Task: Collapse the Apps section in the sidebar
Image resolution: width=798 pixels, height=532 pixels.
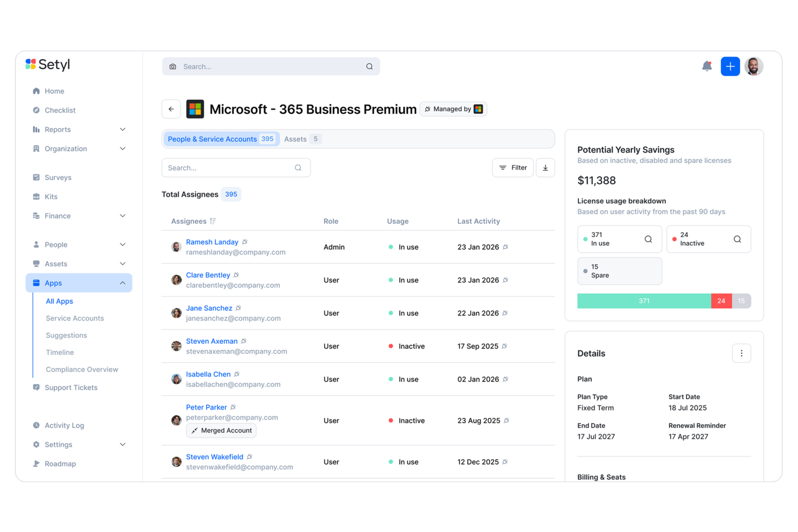Action: coord(123,282)
